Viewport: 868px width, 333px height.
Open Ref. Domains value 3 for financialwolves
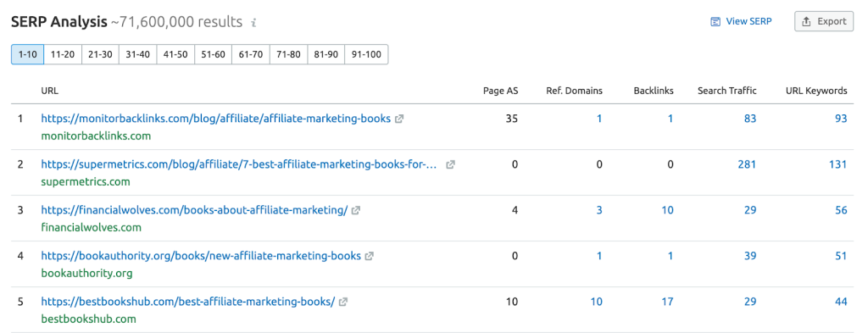coord(599,211)
